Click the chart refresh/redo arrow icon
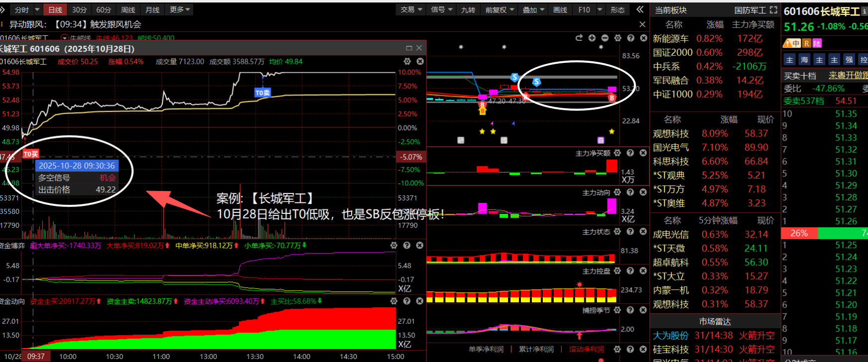The width and height of the screenshot is (868, 362). pyautogui.click(x=579, y=38)
